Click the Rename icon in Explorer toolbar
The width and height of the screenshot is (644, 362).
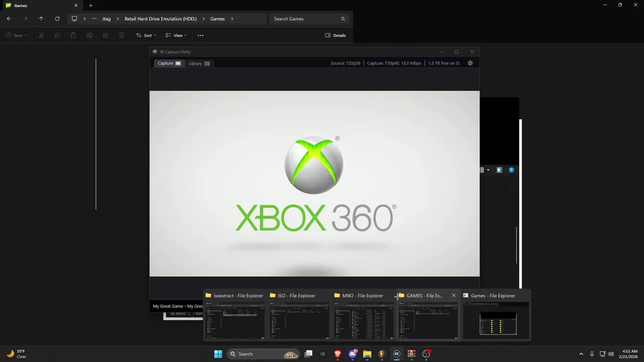[x=90, y=35]
